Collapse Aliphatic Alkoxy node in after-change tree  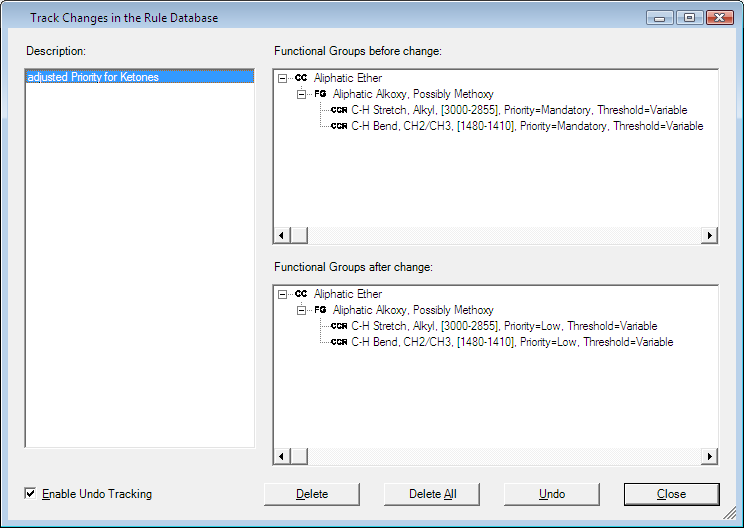click(303, 310)
